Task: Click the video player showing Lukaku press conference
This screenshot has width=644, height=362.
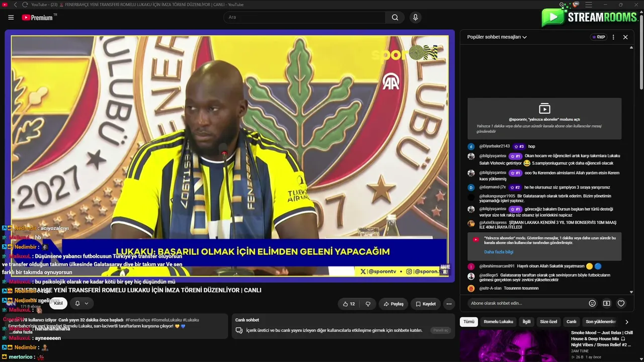Action: click(x=229, y=156)
